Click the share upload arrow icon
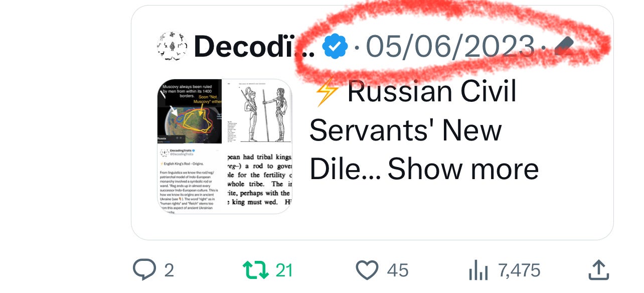The image size is (644, 293). pos(598,270)
